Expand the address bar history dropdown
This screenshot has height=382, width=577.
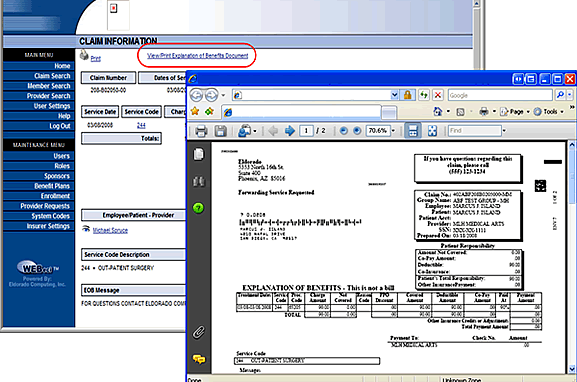pos(394,95)
